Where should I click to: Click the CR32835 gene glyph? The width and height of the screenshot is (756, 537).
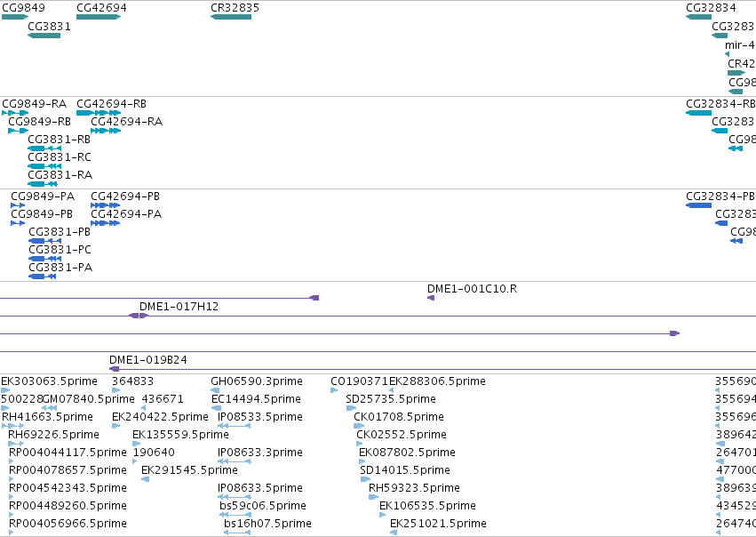pyautogui.click(x=231, y=17)
